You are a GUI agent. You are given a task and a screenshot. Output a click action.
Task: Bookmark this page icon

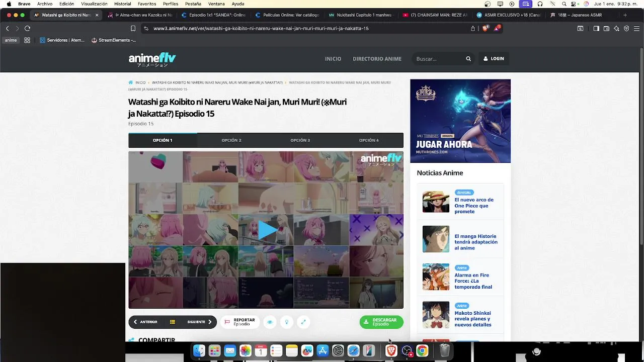point(133,29)
